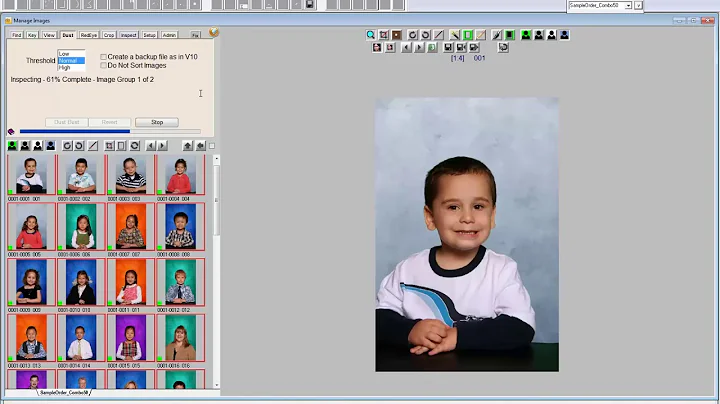Image resolution: width=720 pixels, height=404 pixels.
Task: Click the up arrow icon above thumbnails
Action: point(187,146)
